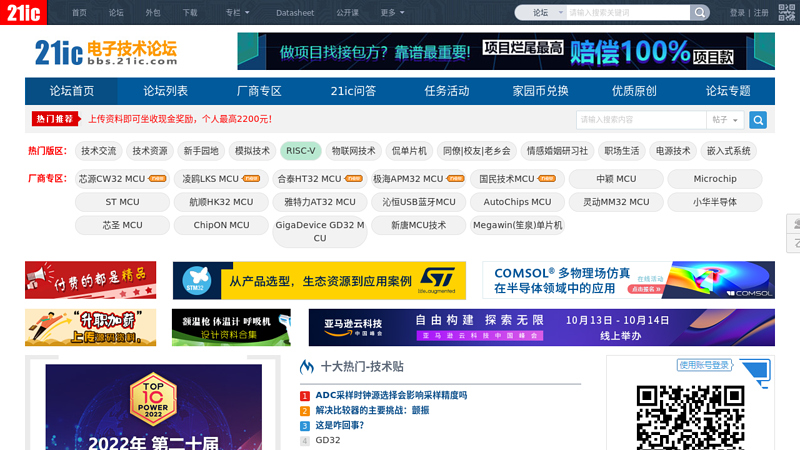Click the 登录 link
The image size is (800, 450).
point(737,13)
